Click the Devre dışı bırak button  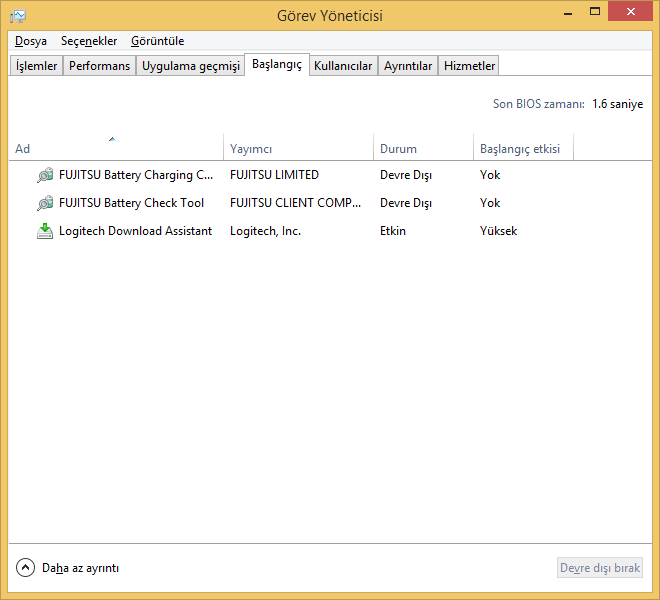pyautogui.click(x=600, y=568)
